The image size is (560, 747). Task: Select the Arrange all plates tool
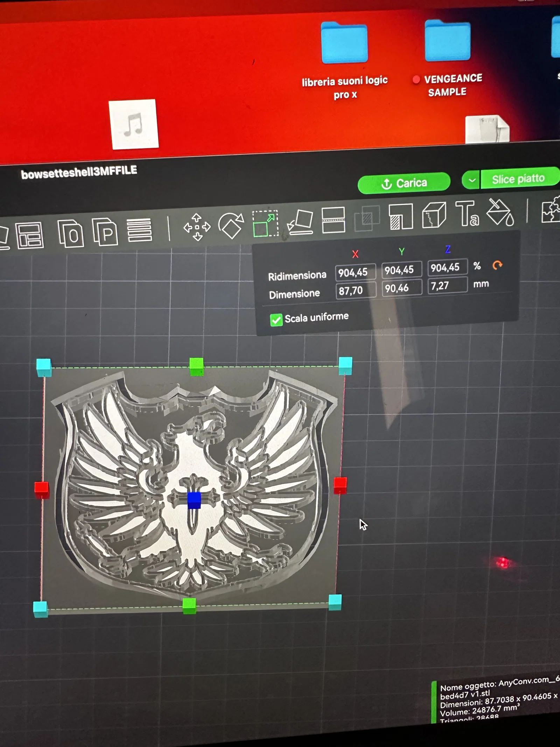point(30,235)
